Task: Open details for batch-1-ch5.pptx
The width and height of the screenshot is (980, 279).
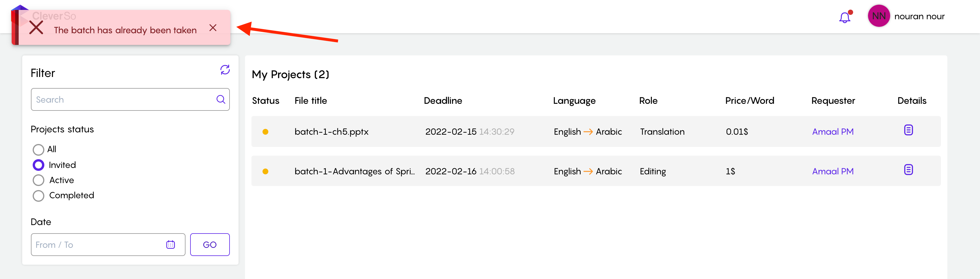Action: (908, 130)
